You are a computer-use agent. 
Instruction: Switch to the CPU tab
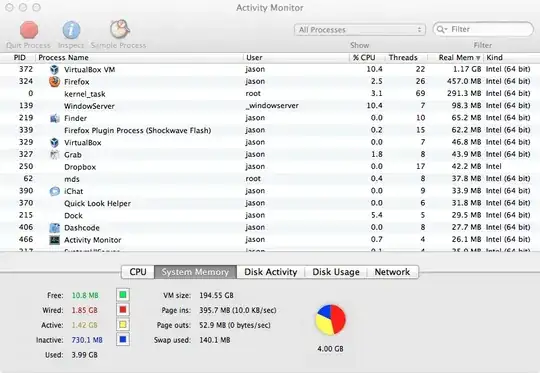point(138,272)
